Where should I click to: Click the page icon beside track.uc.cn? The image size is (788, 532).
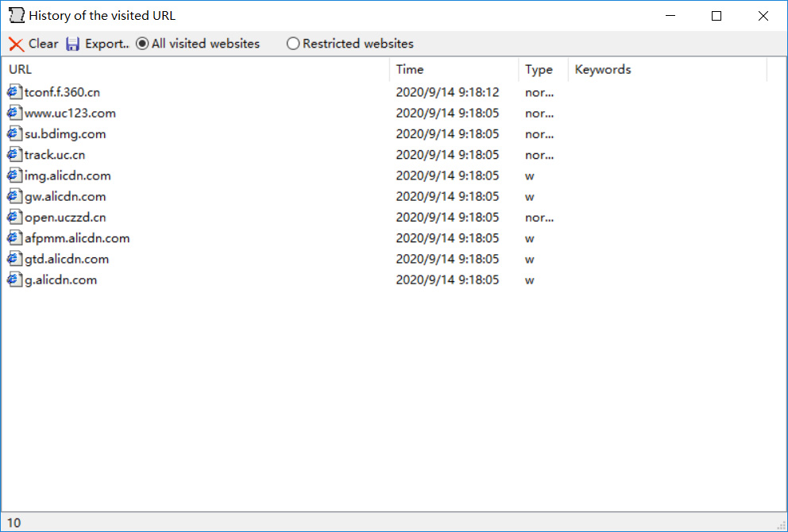click(x=15, y=154)
